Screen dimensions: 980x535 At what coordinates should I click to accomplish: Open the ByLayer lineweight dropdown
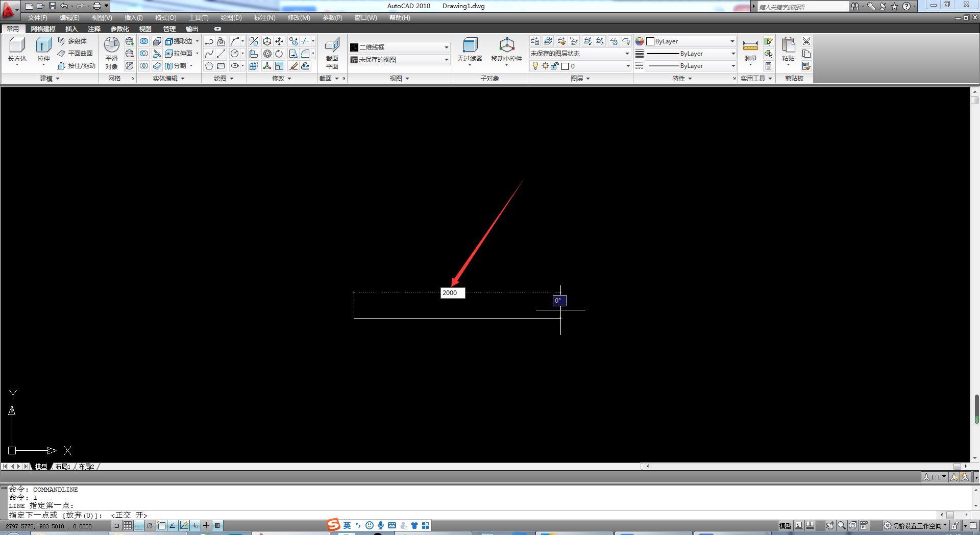tap(691, 54)
